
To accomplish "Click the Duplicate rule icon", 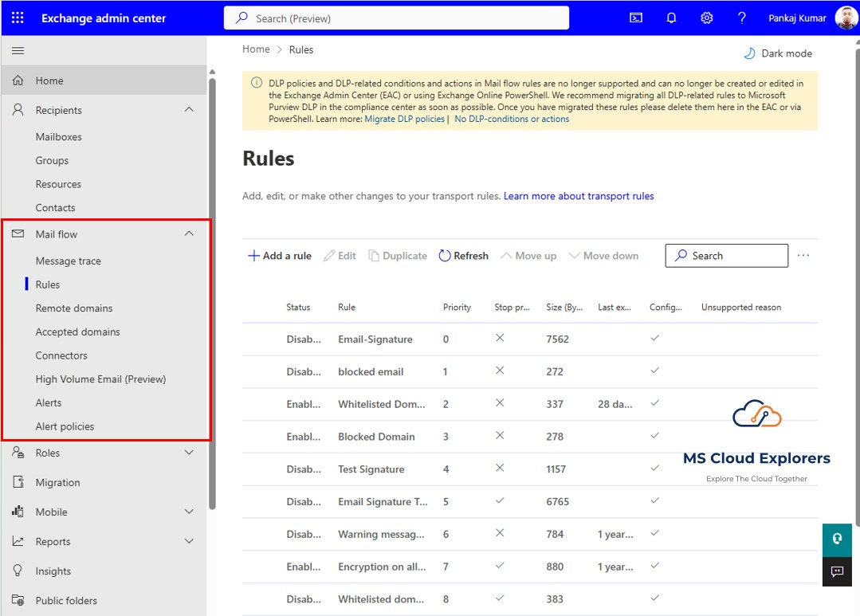I will (x=397, y=255).
